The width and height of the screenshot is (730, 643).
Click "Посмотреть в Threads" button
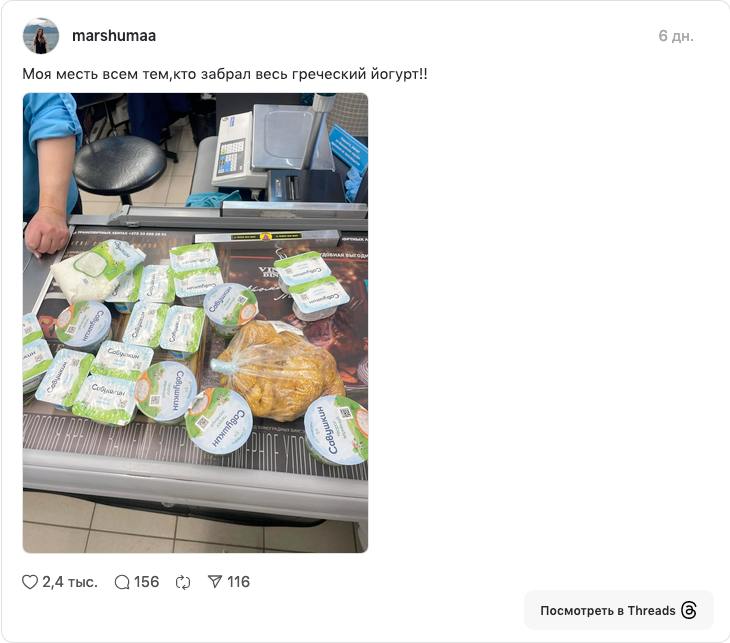click(x=618, y=610)
